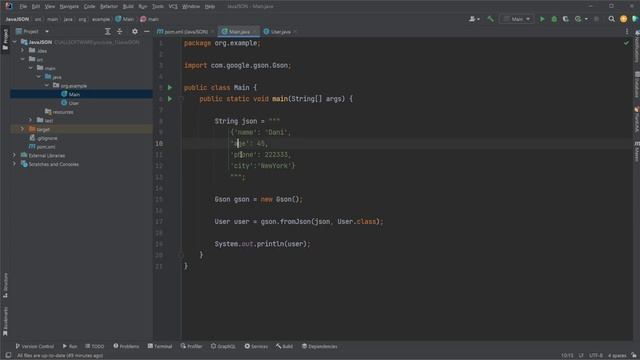The image size is (640, 360).
Task: Expand the .idea folder node
Action: pyautogui.click(x=23, y=51)
